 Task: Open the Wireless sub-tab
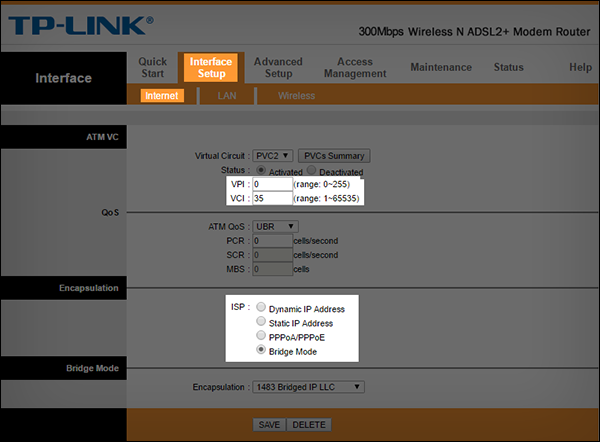297,96
